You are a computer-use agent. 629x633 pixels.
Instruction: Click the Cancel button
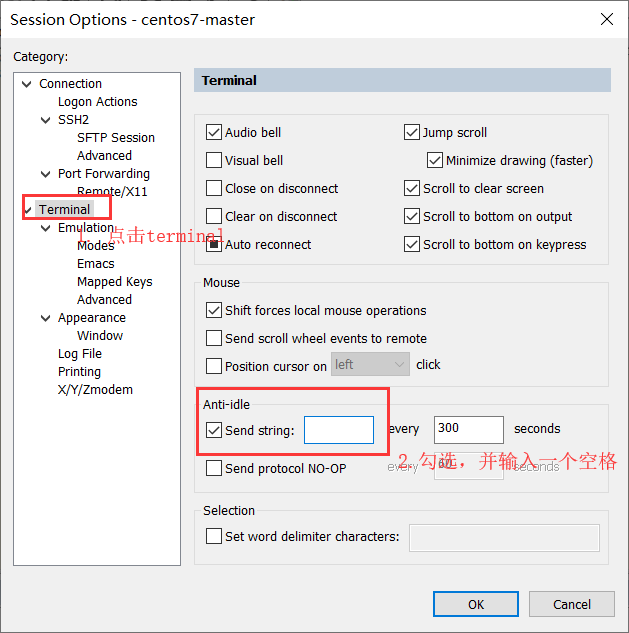[x=572, y=604]
